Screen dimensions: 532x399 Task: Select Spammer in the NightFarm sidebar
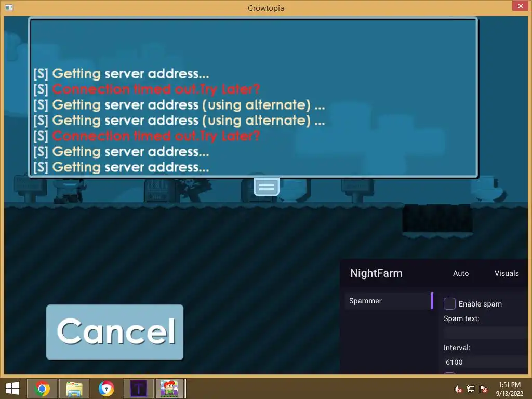point(389,301)
